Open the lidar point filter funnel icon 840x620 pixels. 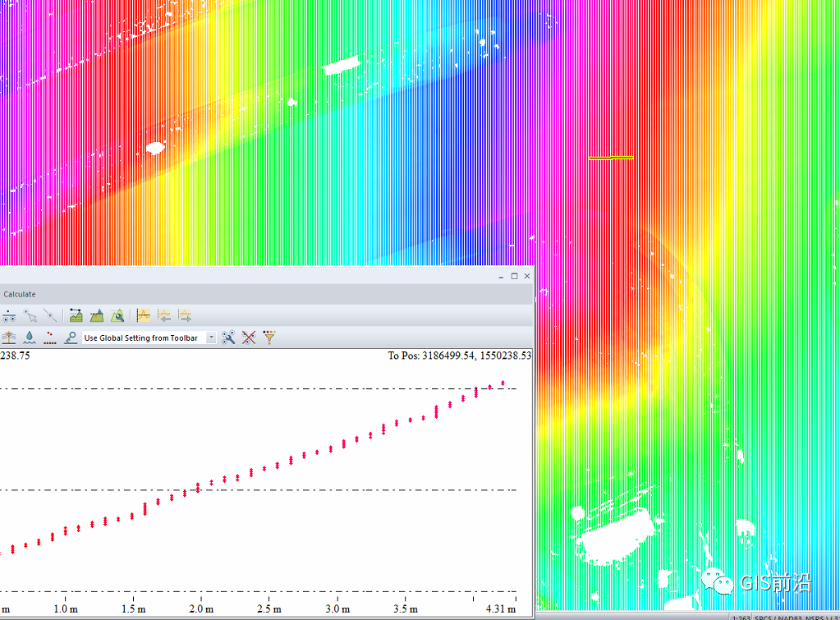point(269,338)
